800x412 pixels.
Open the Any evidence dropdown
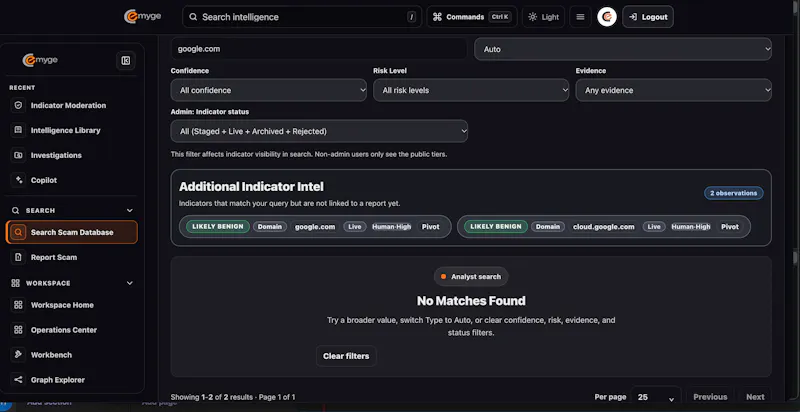[x=673, y=90]
